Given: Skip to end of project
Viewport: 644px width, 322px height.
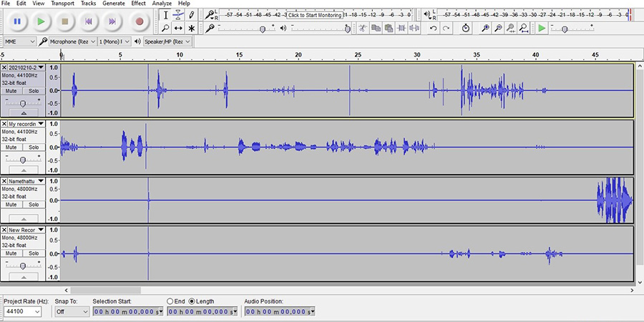Looking at the screenshot, I should point(112,21).
